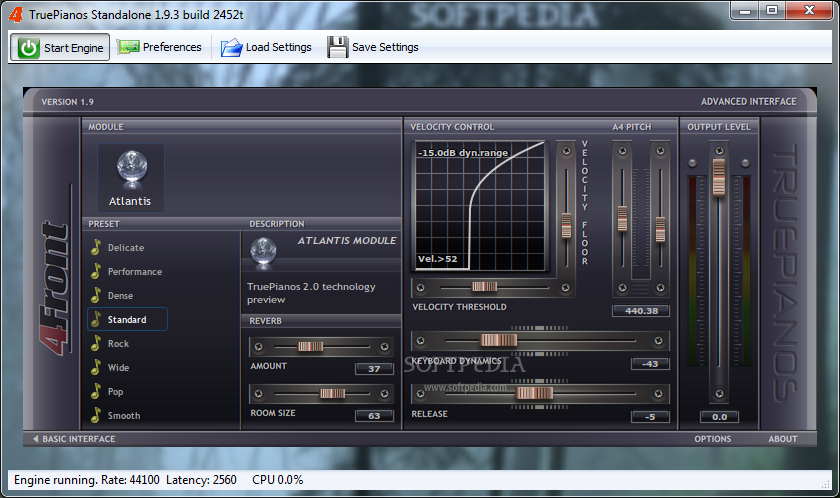Choose the Smooth preset
The height and width of the screenshot is (498, 840).
[x=124, y=416]
